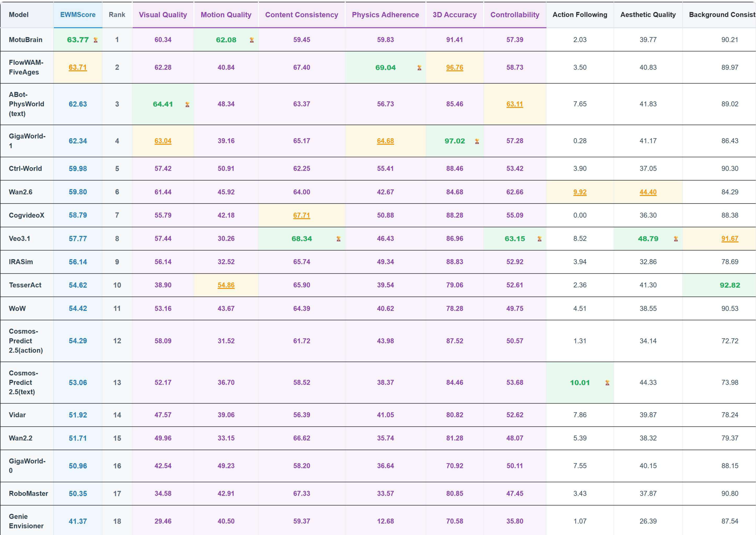This screenshot has width=756, height=535.
Task: Click the Rank column header
Action: 117,15
